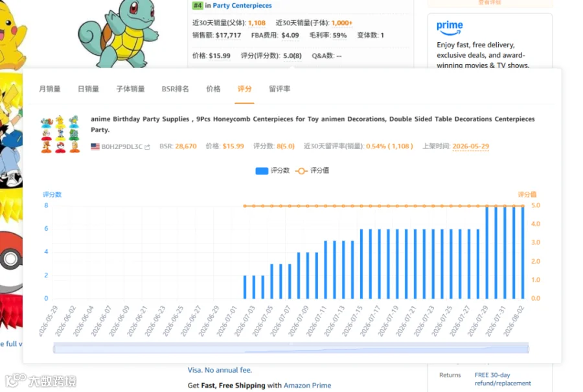Click the BSR value 28,670
This screenshot has height=392, width=583.
pyautogui.click(x=185, y=146)
